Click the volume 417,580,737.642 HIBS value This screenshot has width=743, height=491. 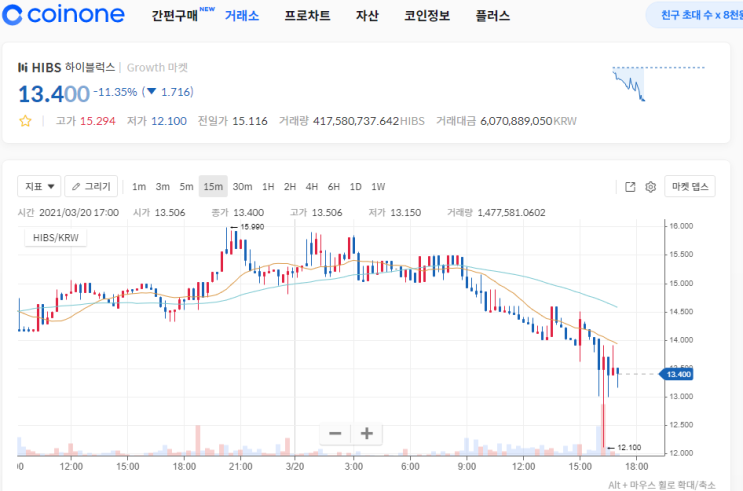[369, 121]
